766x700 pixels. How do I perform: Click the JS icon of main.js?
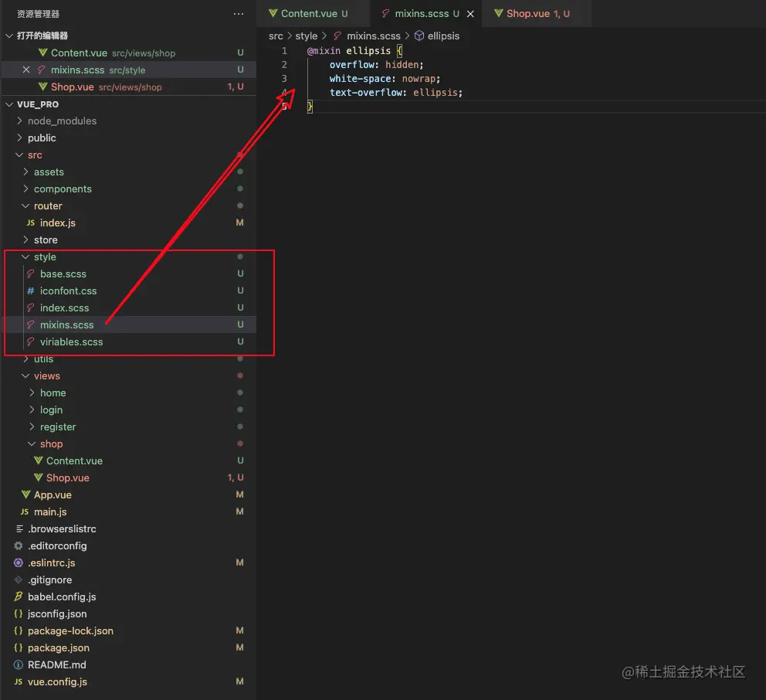coord(25,511)
